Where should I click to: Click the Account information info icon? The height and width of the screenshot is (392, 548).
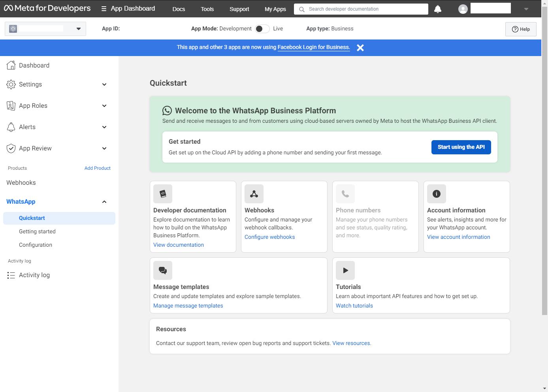coord(437,194)
